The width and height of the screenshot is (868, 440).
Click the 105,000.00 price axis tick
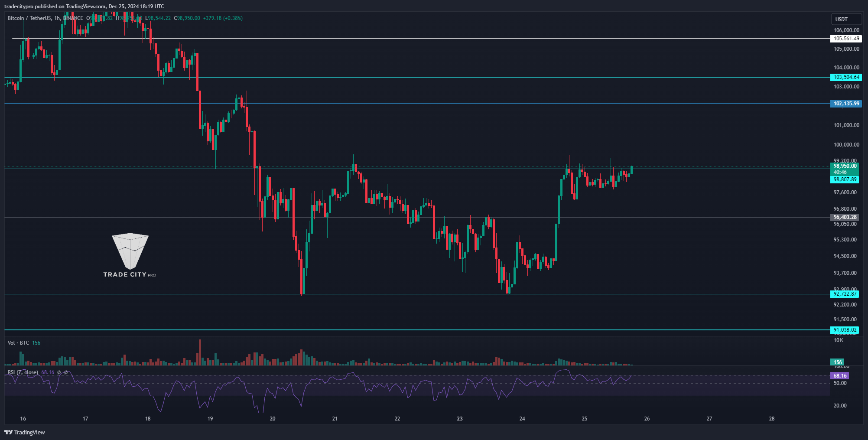[846, 49]
